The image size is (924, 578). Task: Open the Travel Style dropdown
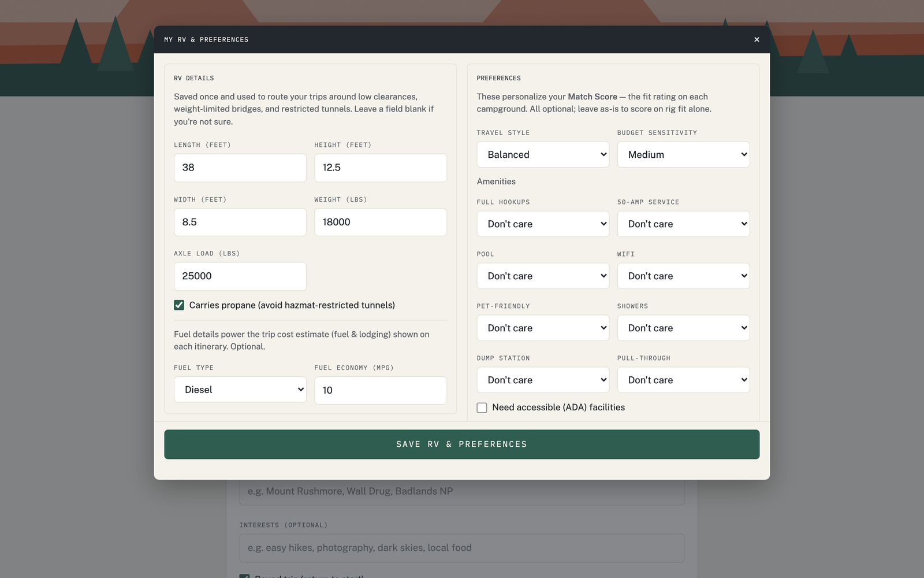tap(543, 154)
